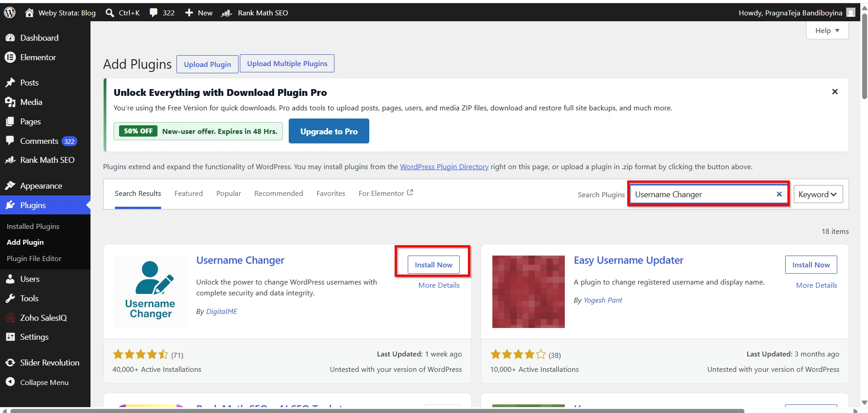Screen dimensions: 868x413
Task: Open the Ctrl+K search magnifier icon
Action: tap(110, 13)
